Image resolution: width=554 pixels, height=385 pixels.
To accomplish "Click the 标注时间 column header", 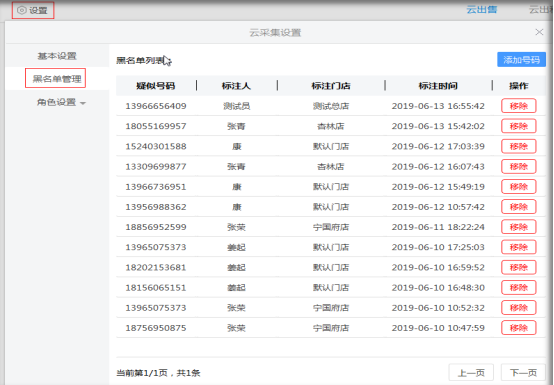I will (438, 86).
